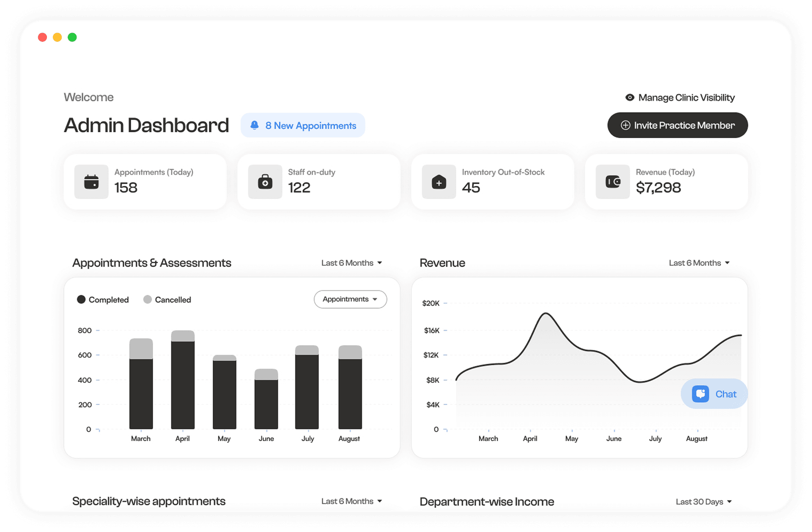Toggle the Completed legend series

click(108, 300)
